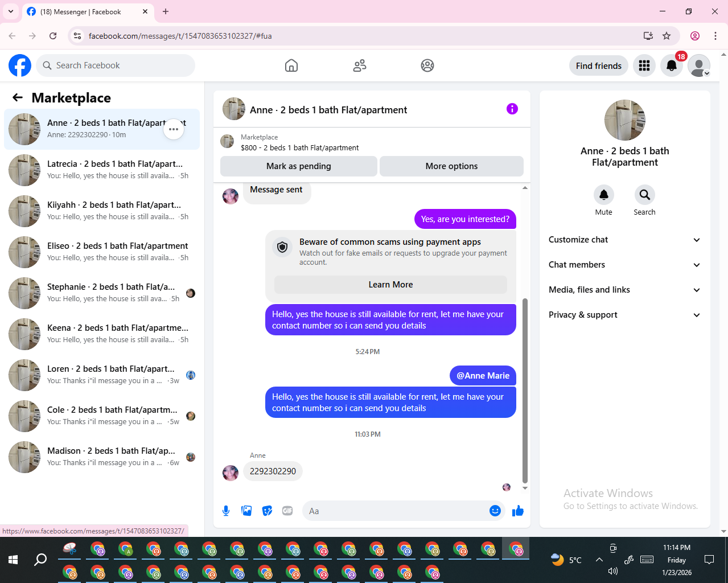728x583 pixels.
Task: Expand the Chat members section
Action: 624,265
